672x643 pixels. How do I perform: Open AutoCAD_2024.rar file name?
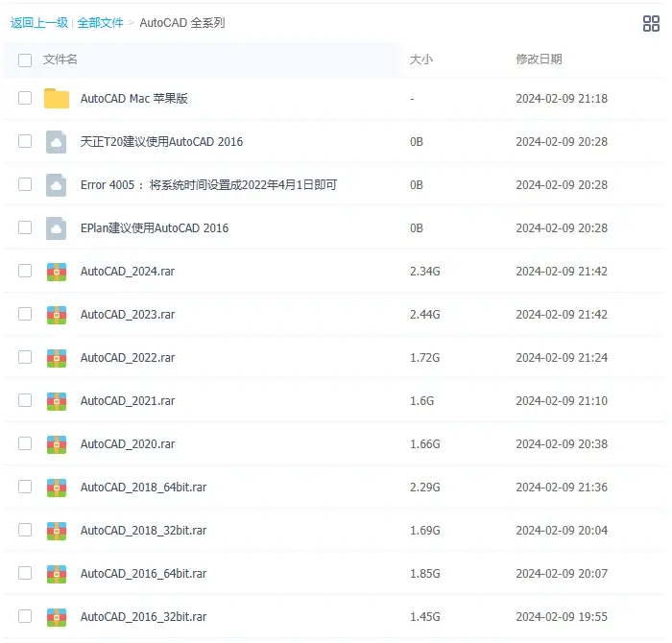tap(128, 272)
